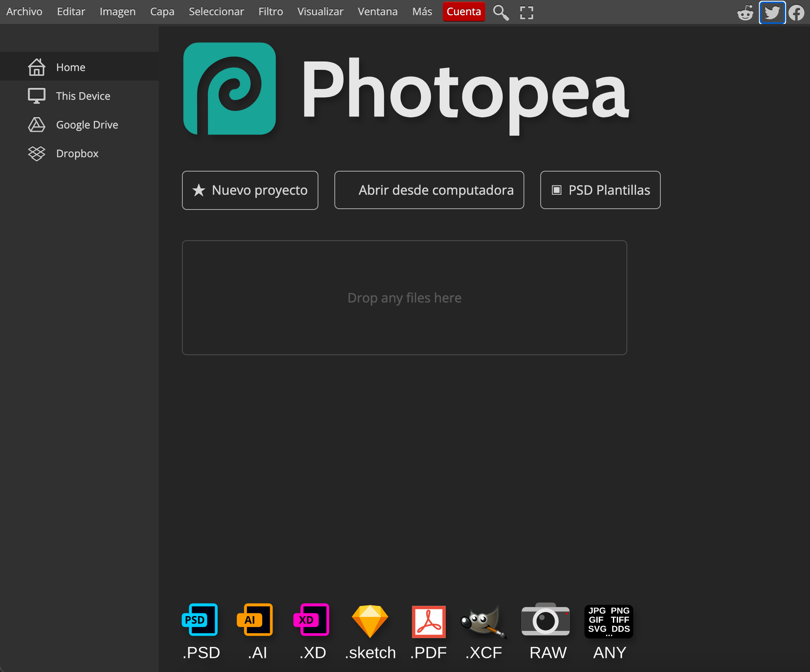
Task: Click the red Cuenta button
Action: point(464,12)
